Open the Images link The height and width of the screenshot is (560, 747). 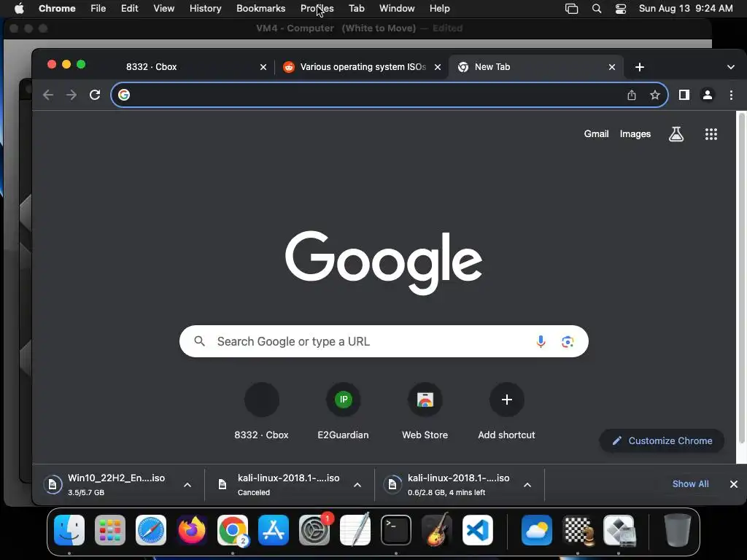coord(635,134)
